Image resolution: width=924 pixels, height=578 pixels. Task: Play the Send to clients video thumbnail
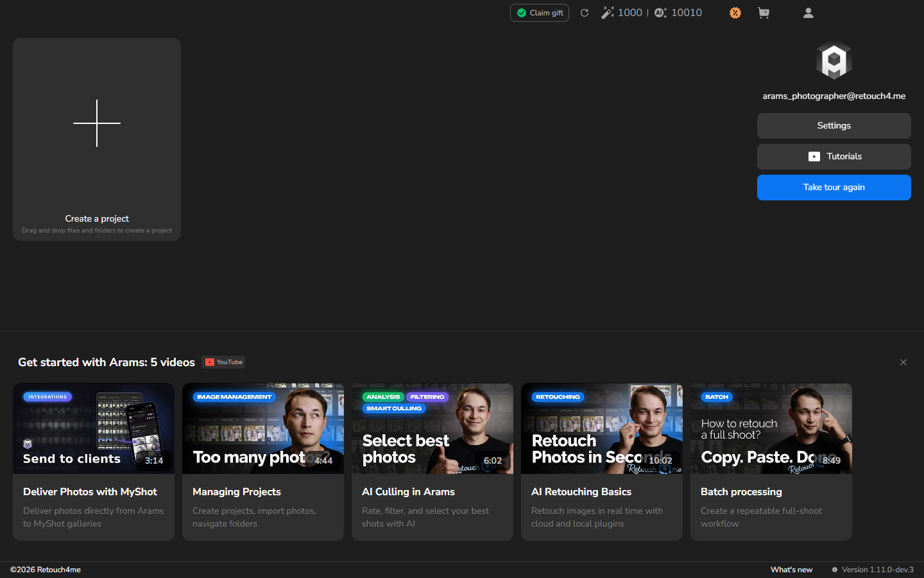(x=94, y=428)
